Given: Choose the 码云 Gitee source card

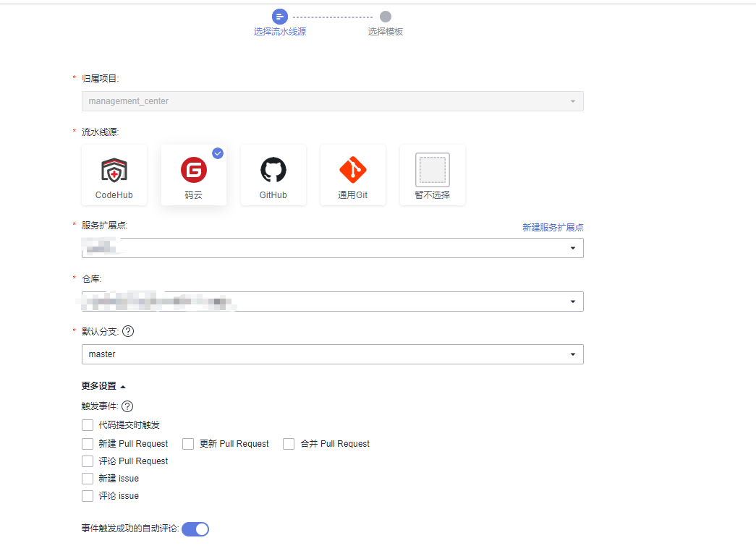Looking at the screenshot, I should click(194, 175).
